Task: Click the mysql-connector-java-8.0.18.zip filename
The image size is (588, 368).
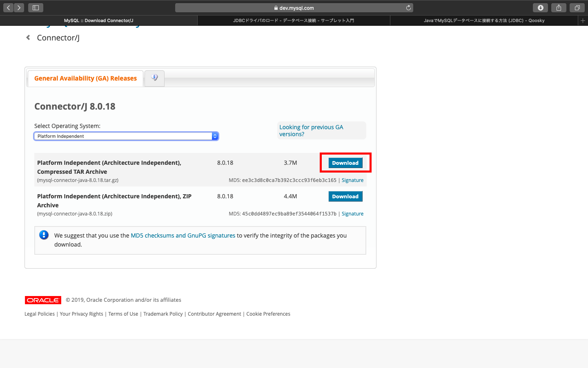Action: (x=75, y=214)
